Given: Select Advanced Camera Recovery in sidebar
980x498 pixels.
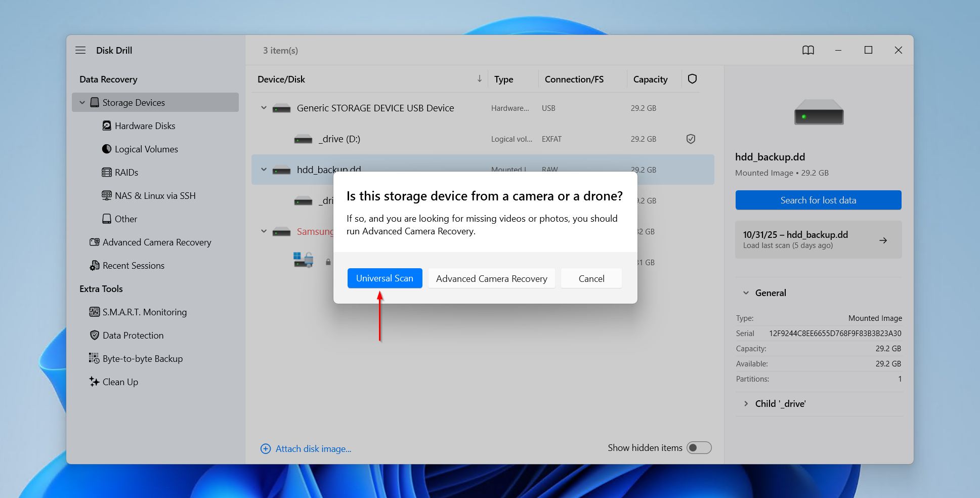Looking at the screenshot, I should 156,242.
